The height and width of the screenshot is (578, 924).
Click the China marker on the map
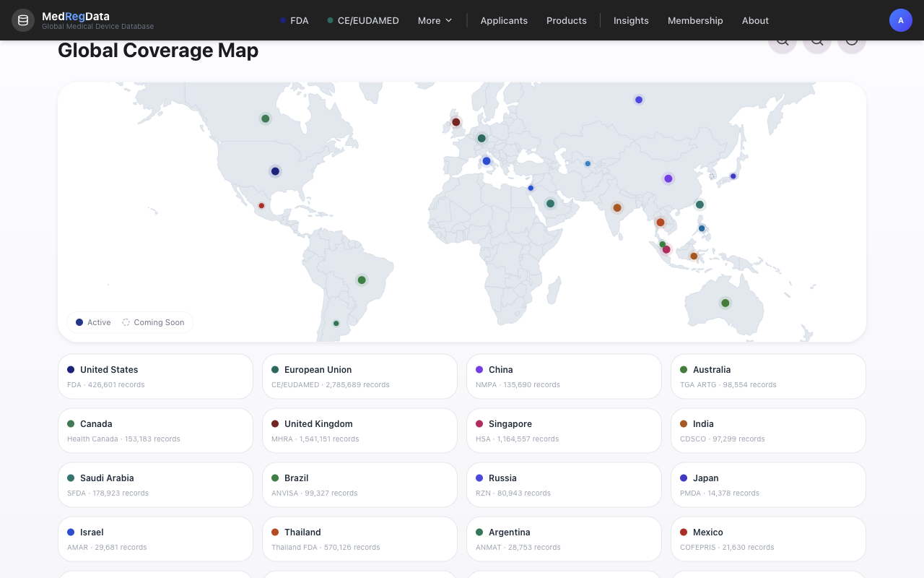[x=668, y=178]
